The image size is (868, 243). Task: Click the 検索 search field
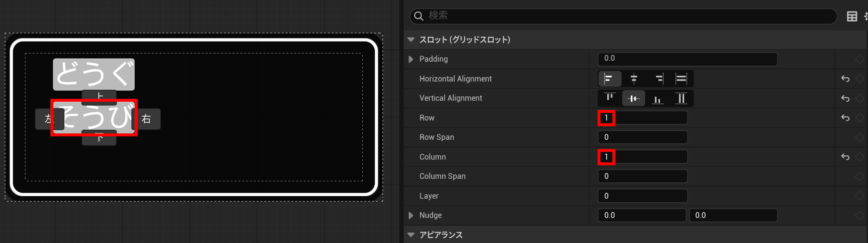click(x=625, y=16)
